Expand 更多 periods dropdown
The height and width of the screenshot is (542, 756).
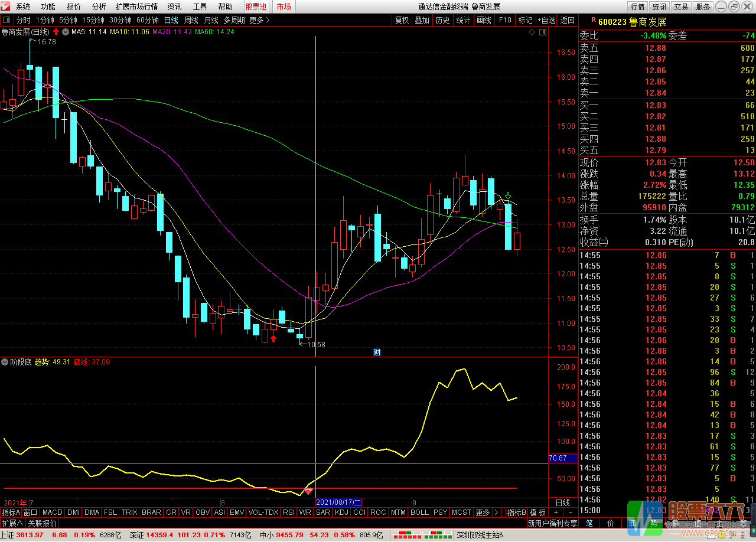[x=259, y=20]
